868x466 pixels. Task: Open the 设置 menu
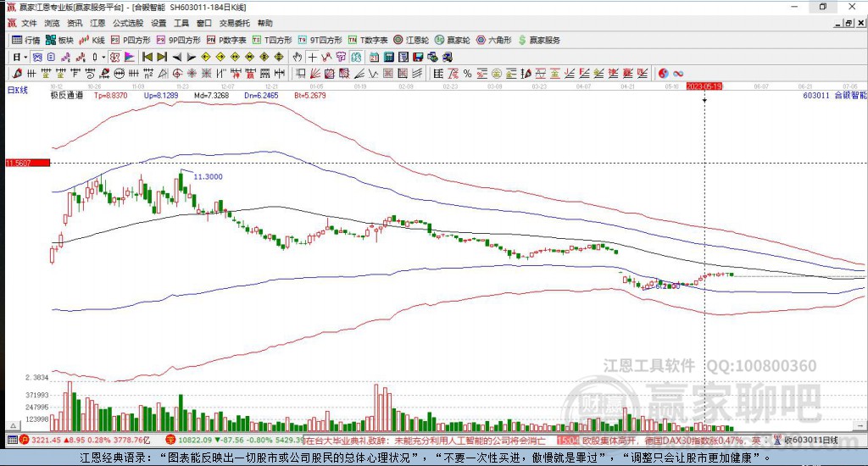click(x=159, y=23)
